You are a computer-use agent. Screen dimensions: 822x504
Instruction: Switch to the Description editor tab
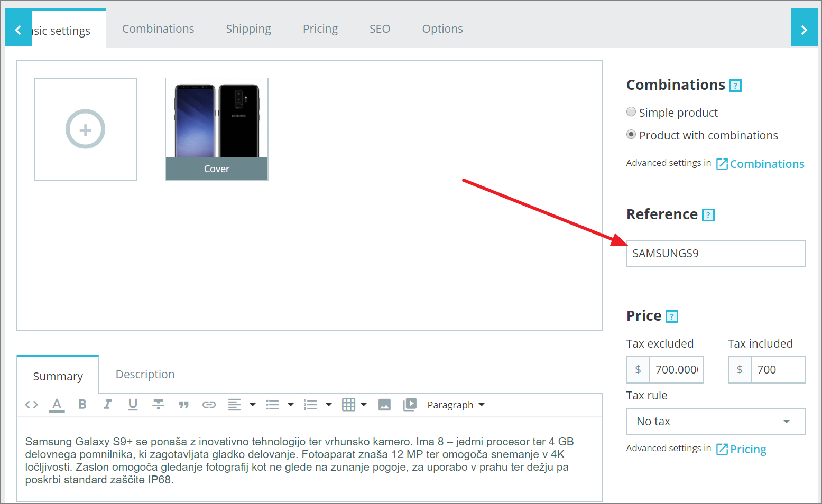click(x=145, y=374)
